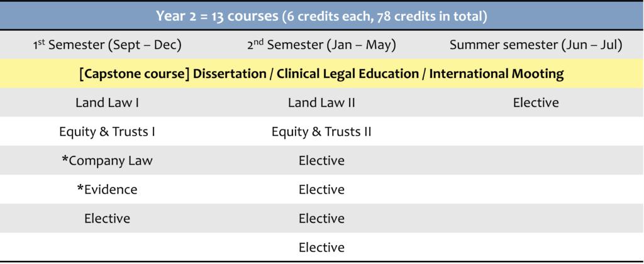Click the Elective beside *Company Law
644x264 pixels.
click(x=321, y=160)
